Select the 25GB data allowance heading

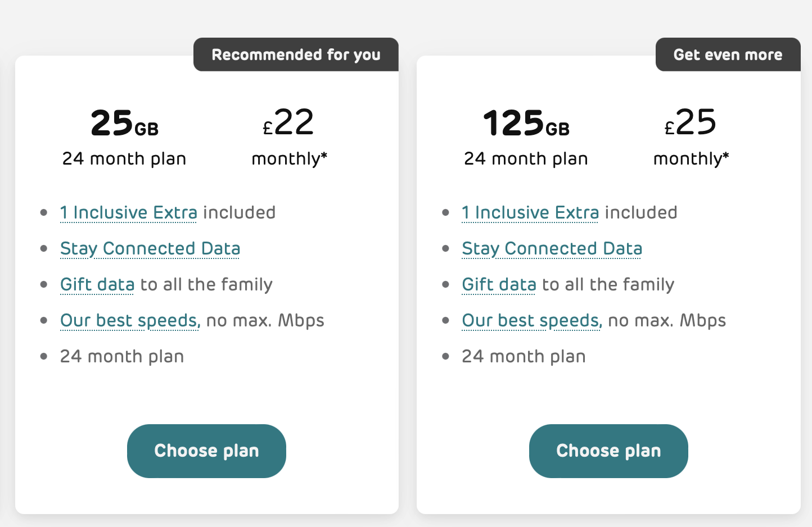tap(124, 124)
